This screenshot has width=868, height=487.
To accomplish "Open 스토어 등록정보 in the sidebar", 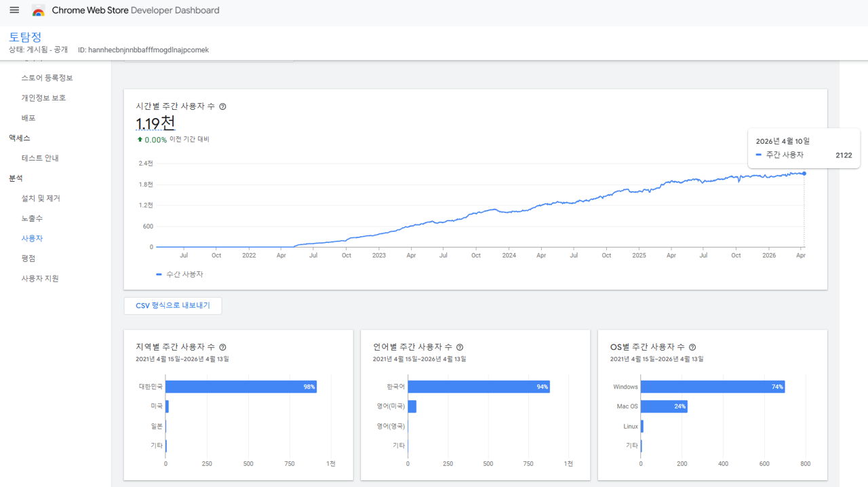I will point(47,78).
